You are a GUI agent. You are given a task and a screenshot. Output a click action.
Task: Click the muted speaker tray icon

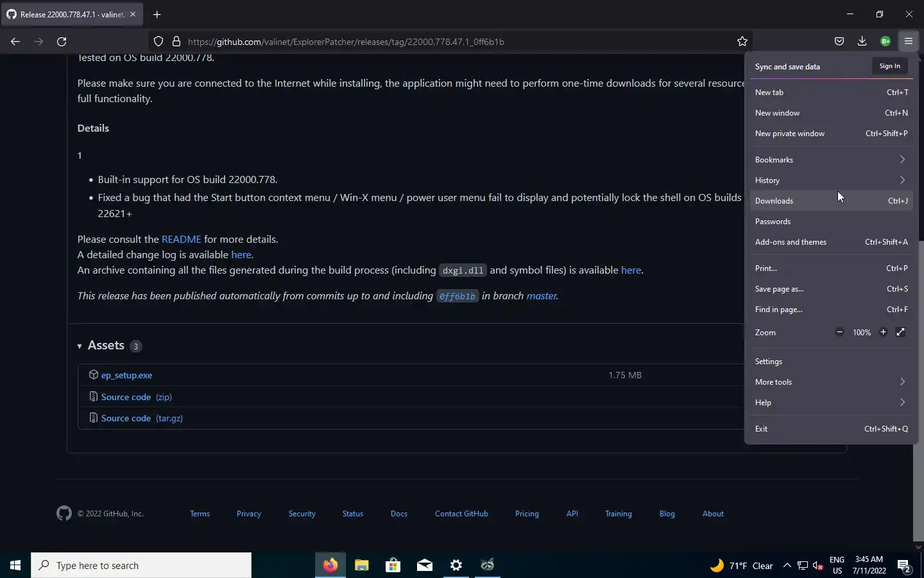[x=818, y=566]
